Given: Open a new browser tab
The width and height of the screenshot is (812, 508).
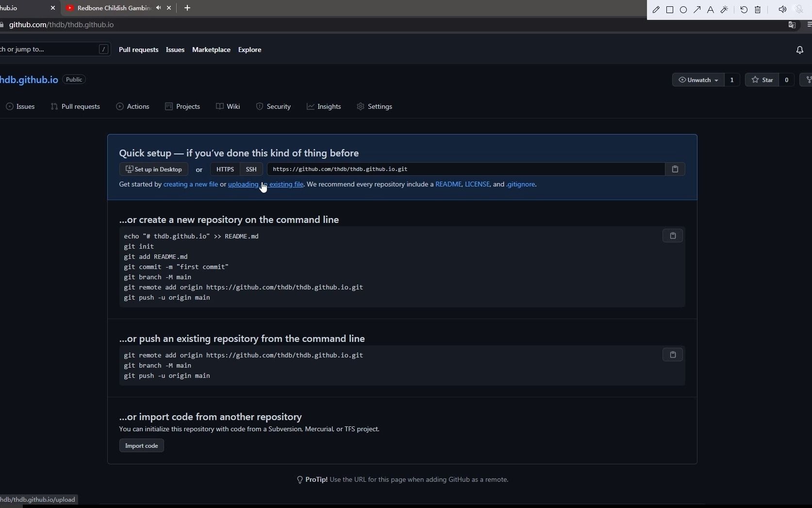Looking at the screenshot, I should click(x=187, y=8).
